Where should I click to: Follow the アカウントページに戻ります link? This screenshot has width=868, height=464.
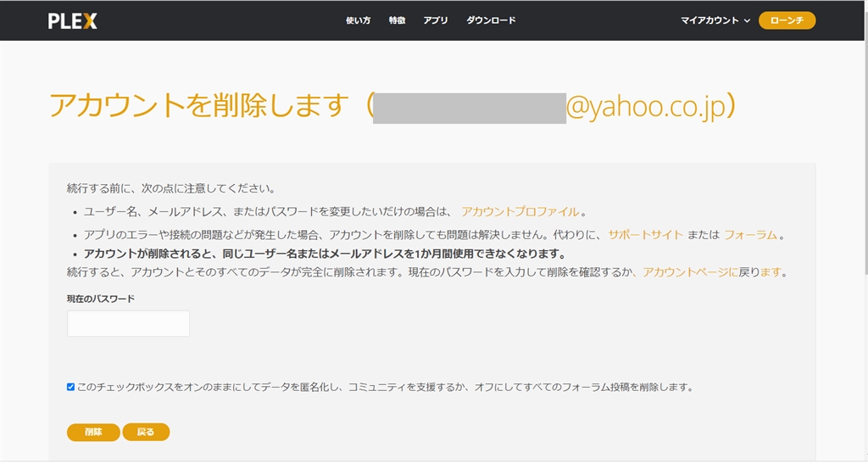coord(712,271)
